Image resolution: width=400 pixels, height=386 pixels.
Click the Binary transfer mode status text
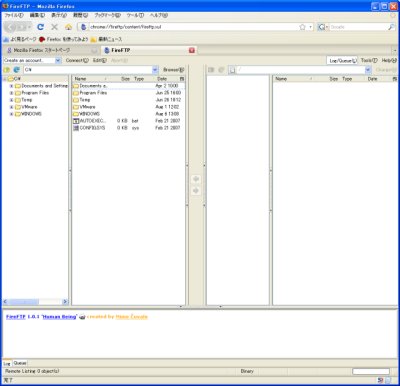(x=247, y=371)
